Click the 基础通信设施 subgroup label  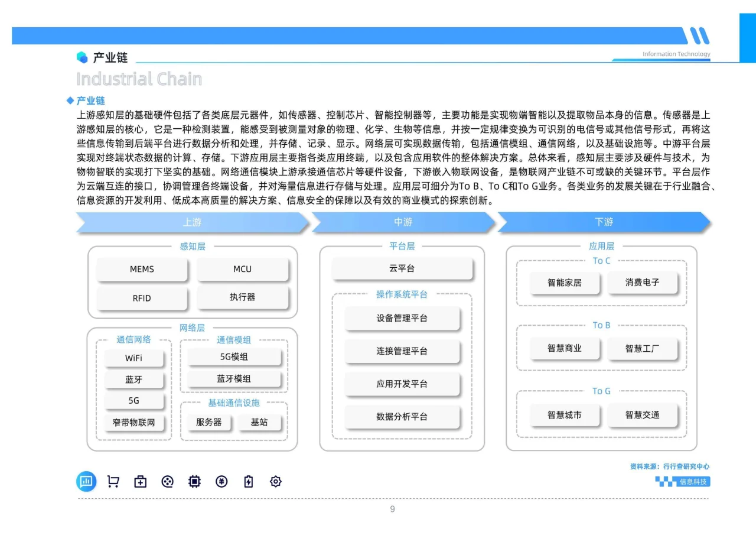click(x=234, y=403)
